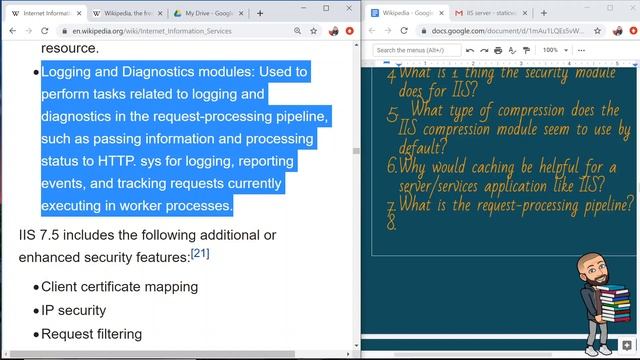Open the more options ellipsis in Docs toolbar
The image size is (640, 360).
click(x=582, y=51)
